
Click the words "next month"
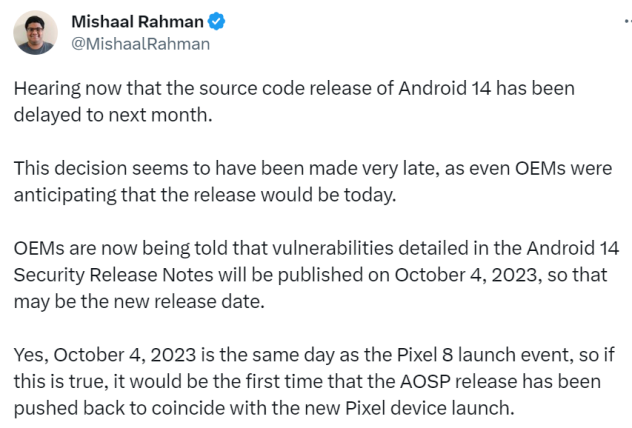coord(175,113)
